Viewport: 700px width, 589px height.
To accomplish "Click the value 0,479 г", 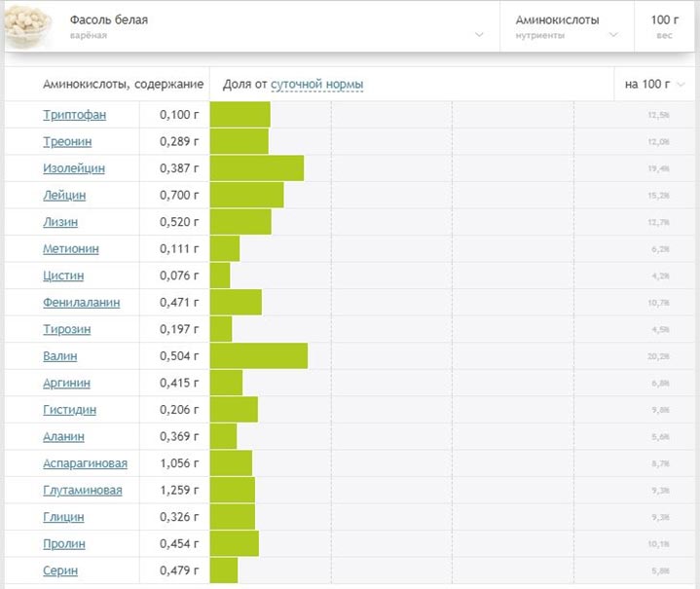I will (179, 571).
